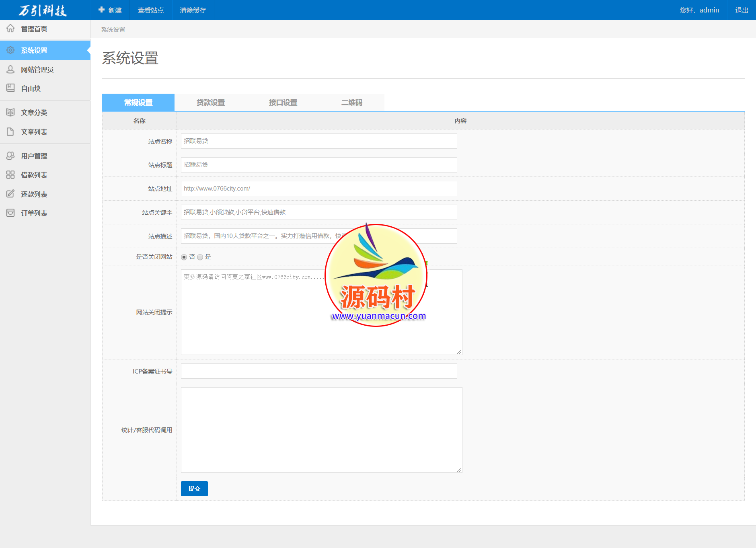Click the plus icon for 新建
This screenshot has height=548, width=756.
[101, 10]
